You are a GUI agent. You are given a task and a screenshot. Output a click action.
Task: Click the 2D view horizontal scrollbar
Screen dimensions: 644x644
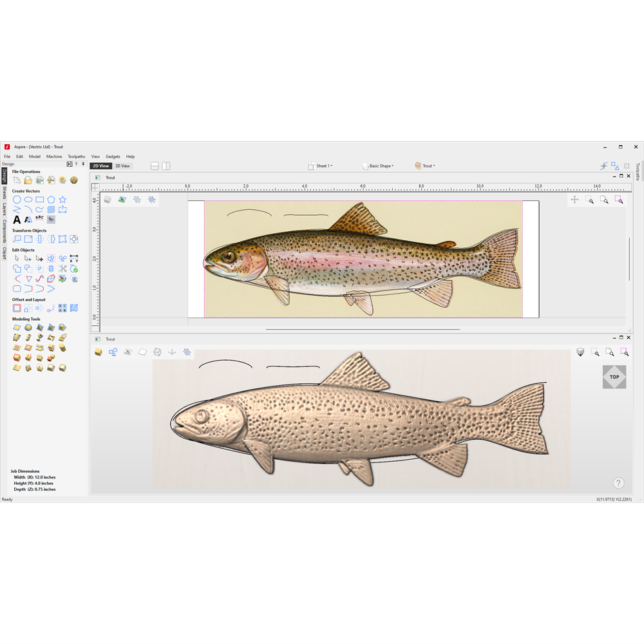363,329
